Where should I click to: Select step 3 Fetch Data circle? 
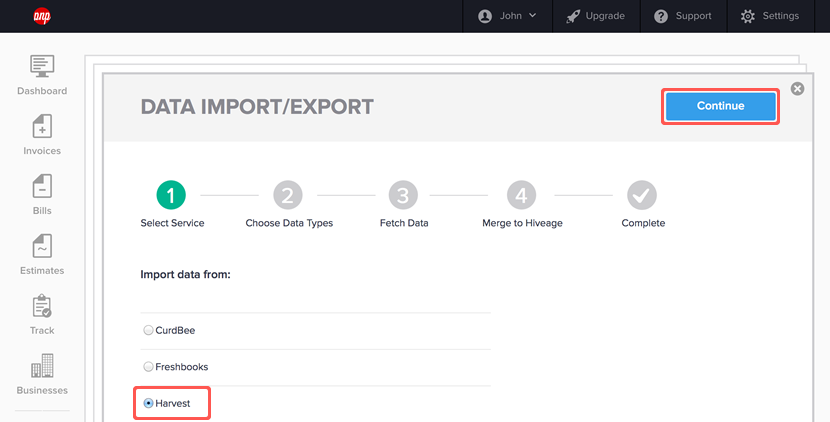point(403,195)
